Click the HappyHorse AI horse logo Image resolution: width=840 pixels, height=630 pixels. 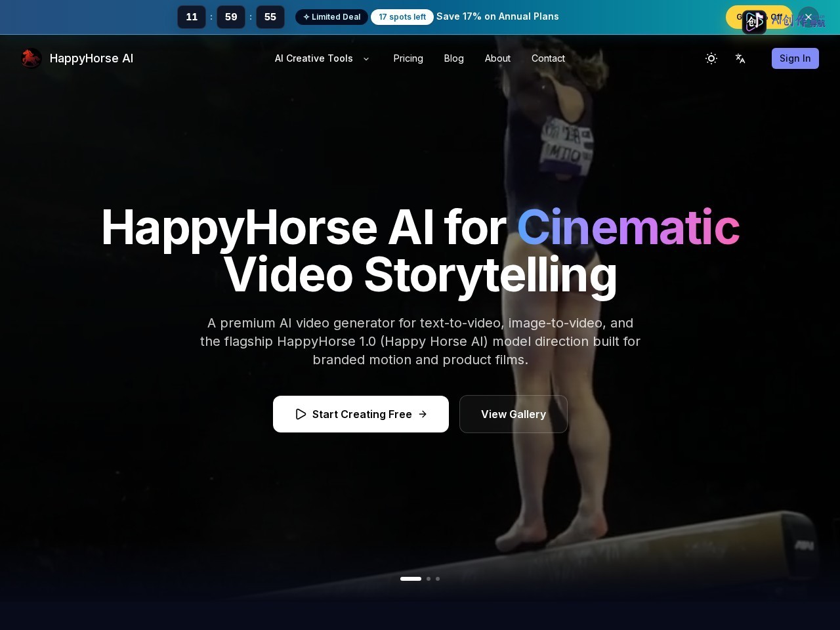[31, 58]
